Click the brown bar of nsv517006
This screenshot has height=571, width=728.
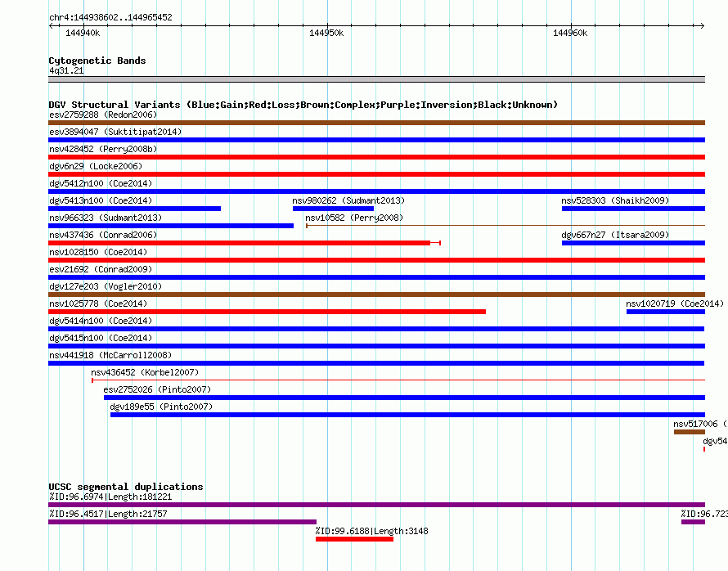(690, 432)
